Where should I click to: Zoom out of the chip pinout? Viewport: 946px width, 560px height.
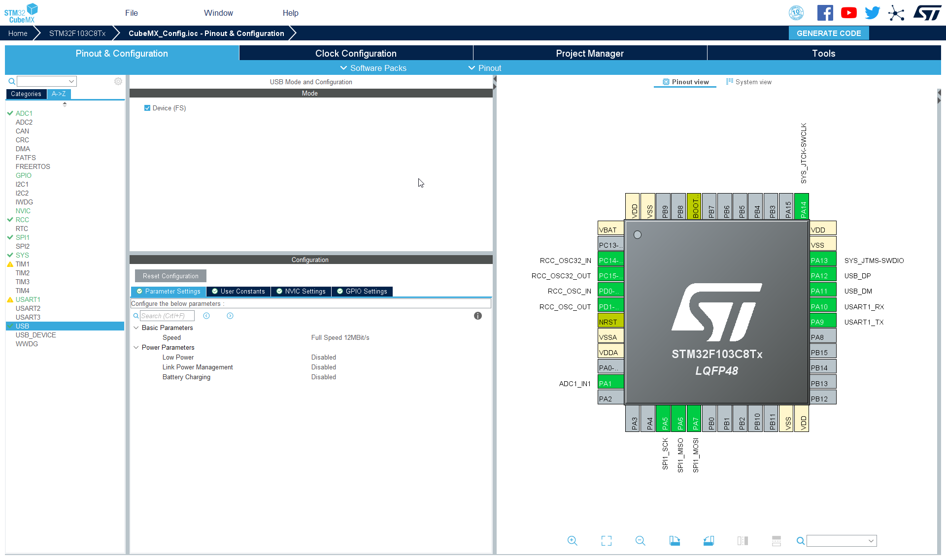coord(640,541)
